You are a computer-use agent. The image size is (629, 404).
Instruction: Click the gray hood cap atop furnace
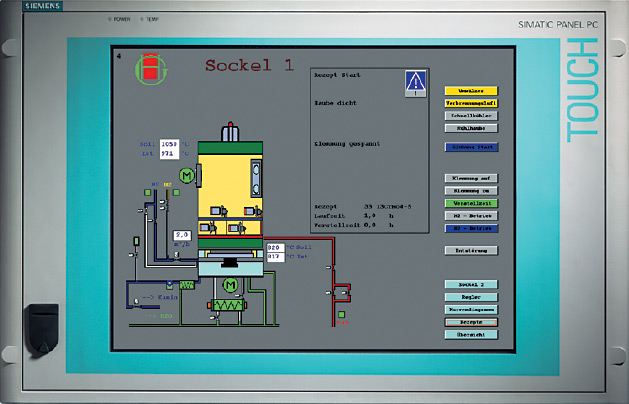(x=229, y=131)
